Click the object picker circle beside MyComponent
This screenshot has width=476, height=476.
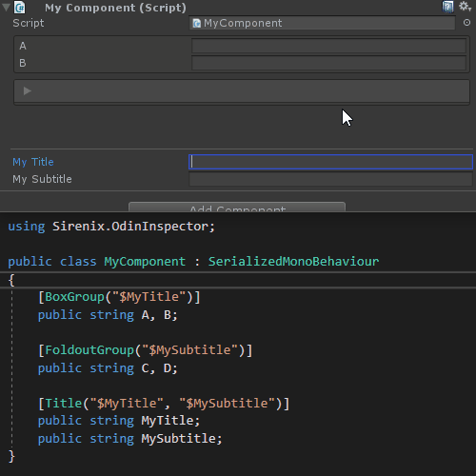point(466,23)
